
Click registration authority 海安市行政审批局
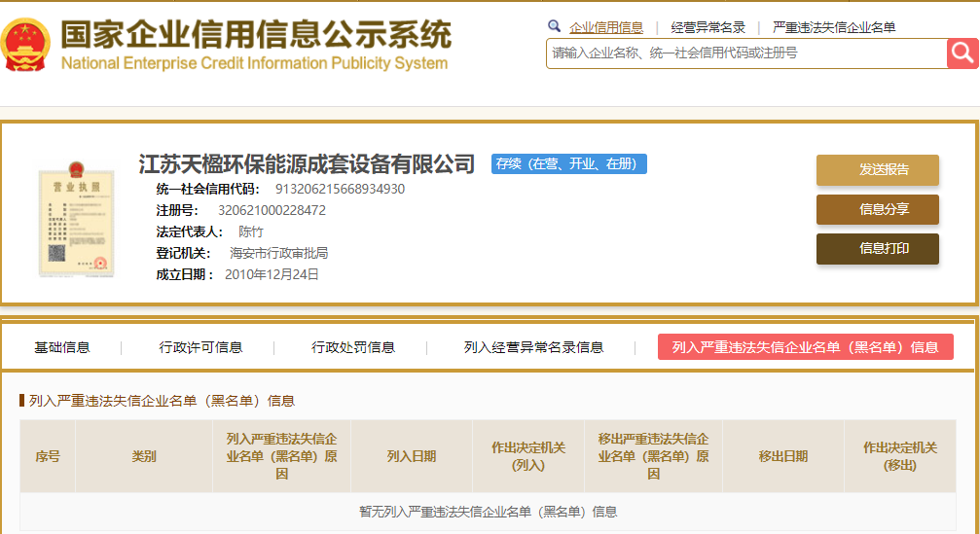pyautogui.click(x=278, y=253)
